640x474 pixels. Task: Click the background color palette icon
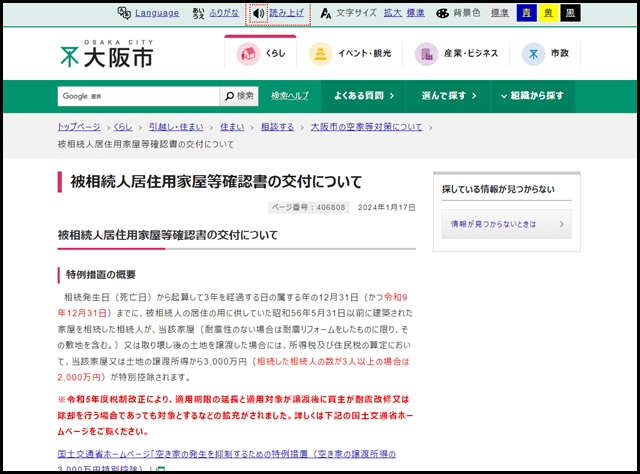pos(442,13)
